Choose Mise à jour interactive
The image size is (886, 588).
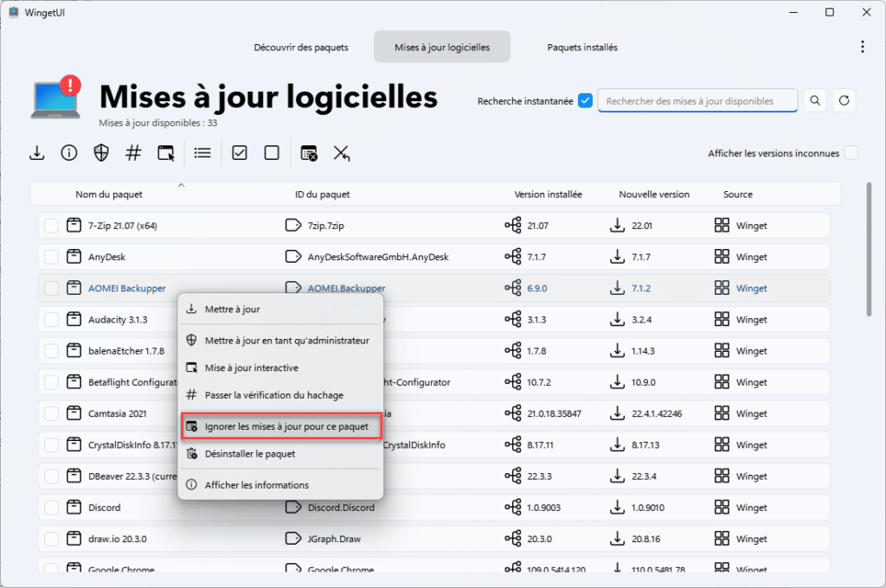point(281,367)
